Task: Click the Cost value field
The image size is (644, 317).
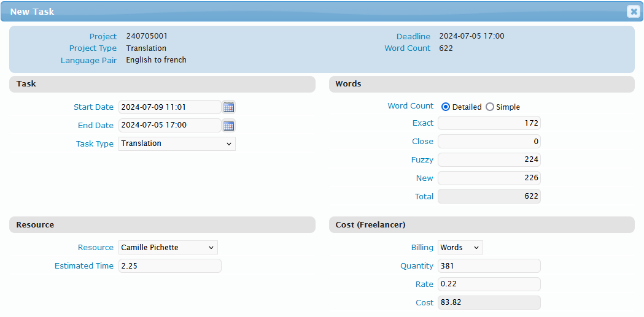Action: tap(489, 303)
